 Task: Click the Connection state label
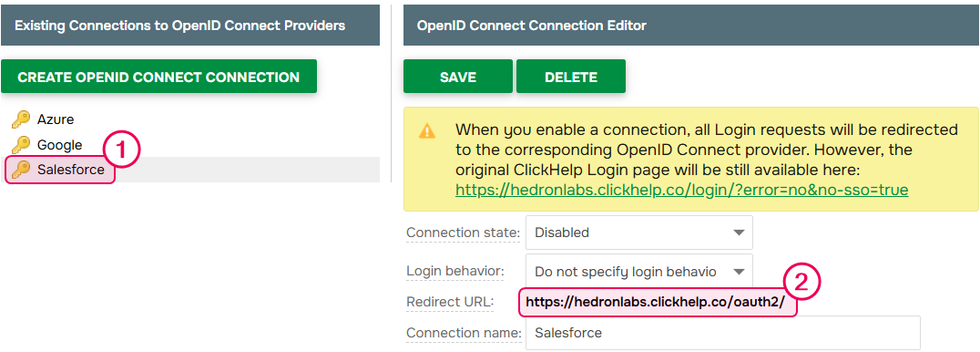463,233
